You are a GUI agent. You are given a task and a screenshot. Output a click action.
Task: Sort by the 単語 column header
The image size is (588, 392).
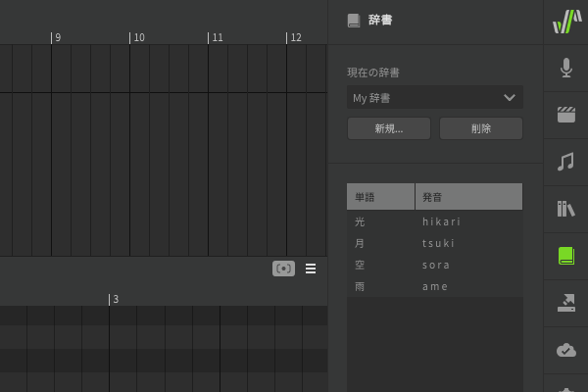pyautogui.click(x=380, y=197)
